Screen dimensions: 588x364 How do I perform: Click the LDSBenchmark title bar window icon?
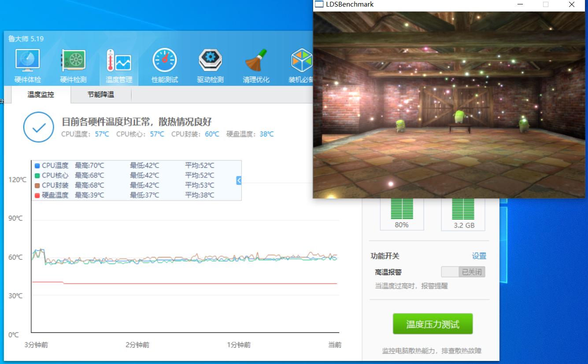319,4
